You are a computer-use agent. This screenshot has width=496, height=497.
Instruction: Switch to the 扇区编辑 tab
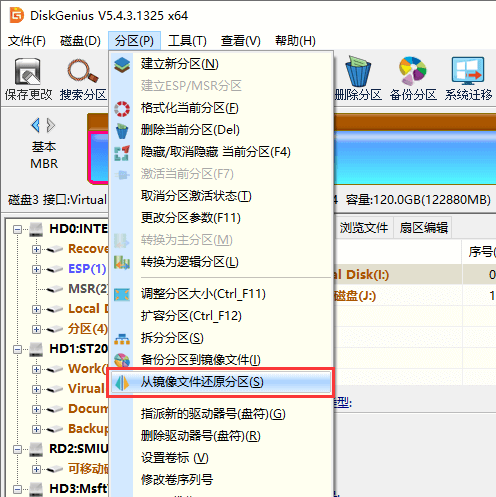(423, 228)
